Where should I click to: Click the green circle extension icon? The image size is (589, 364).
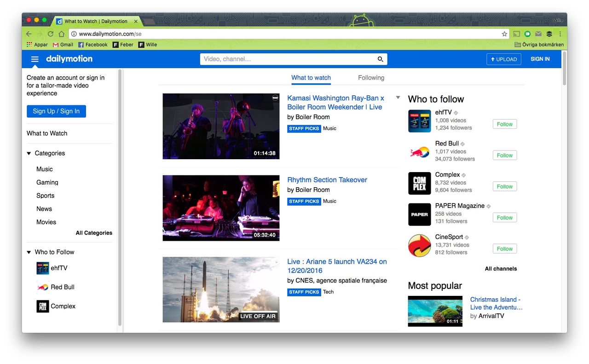tap(527, 34)
